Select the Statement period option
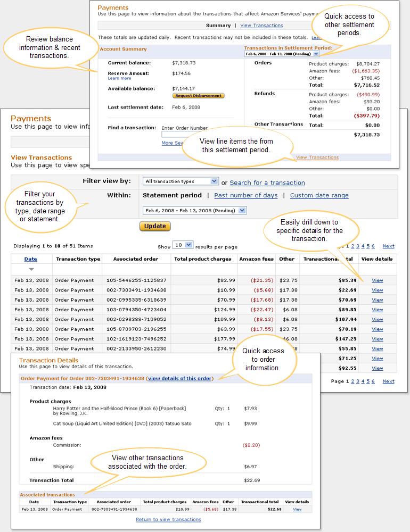The height and width of the screenshot is (532, 410). pos(172,195)
